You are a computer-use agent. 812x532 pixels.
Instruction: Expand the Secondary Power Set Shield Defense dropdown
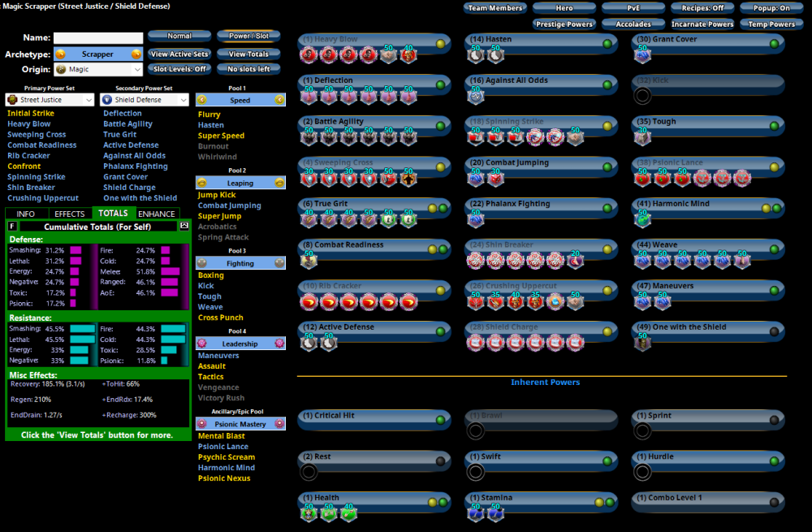145,100
